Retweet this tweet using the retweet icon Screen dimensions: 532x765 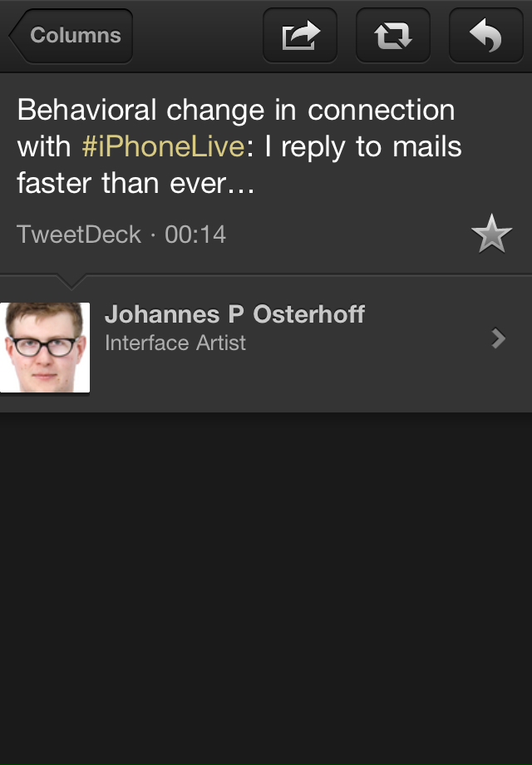pyautogui.click(x=392, y=36)
